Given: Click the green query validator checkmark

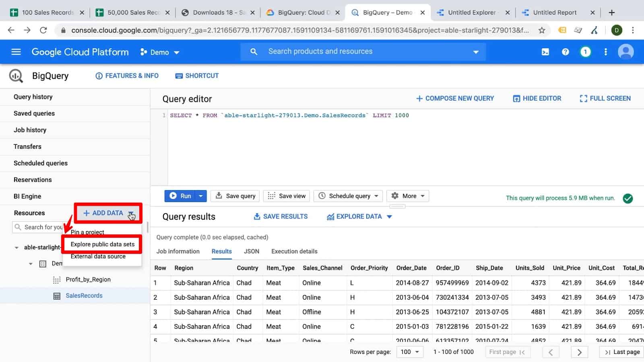Looking at the screenshot, I should (x=628, y=198).
